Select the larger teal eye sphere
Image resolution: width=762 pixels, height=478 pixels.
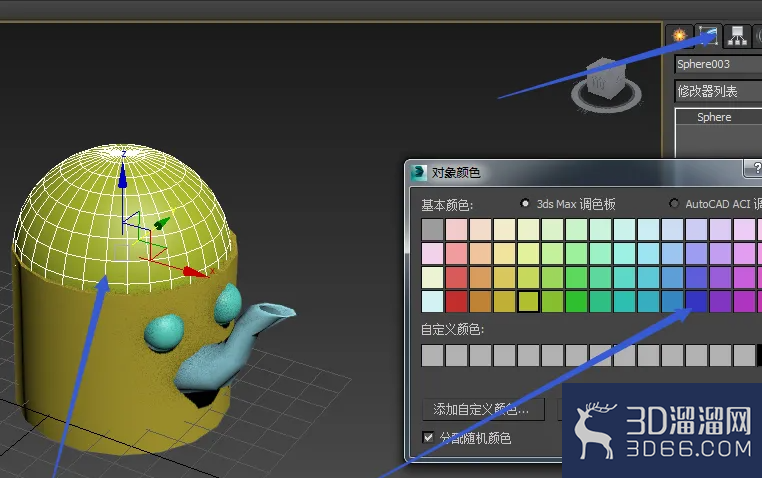[x=164, y=332]
